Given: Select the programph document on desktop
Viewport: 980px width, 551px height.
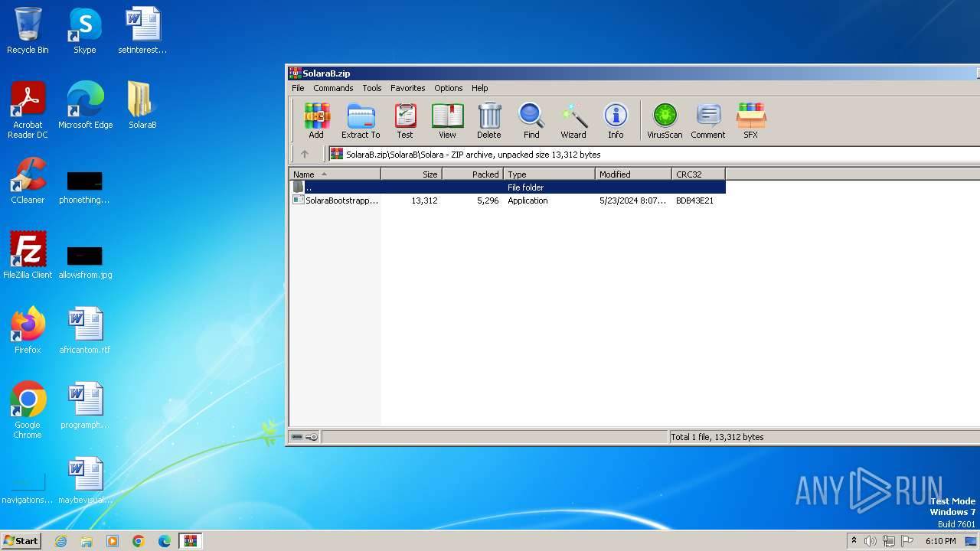Looking at the screenshot, I should pyautogui.click(x=85, y=406).
